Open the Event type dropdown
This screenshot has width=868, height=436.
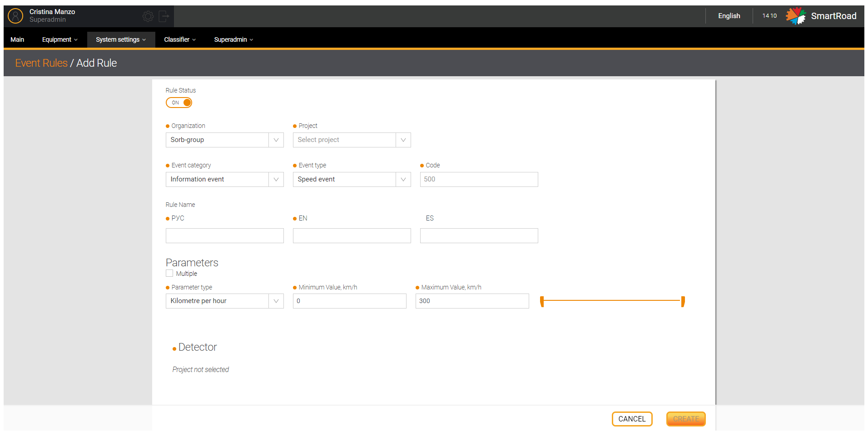pos(352,179)
